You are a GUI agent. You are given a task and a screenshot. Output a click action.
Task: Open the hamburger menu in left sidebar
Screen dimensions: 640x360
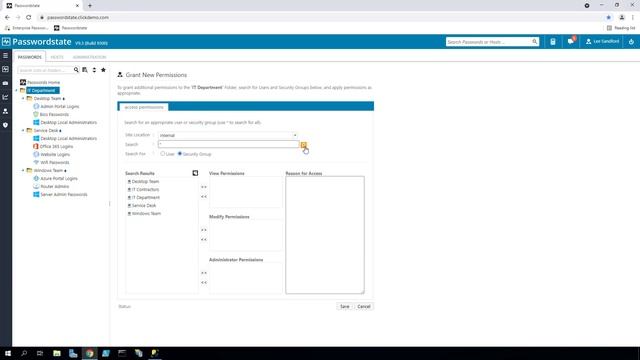[x=5, y=56]
